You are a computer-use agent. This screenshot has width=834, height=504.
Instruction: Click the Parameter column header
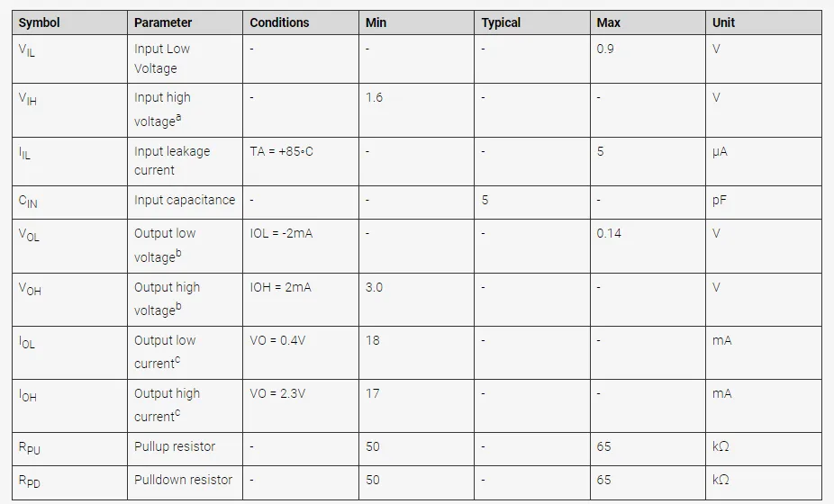(163, 22)
